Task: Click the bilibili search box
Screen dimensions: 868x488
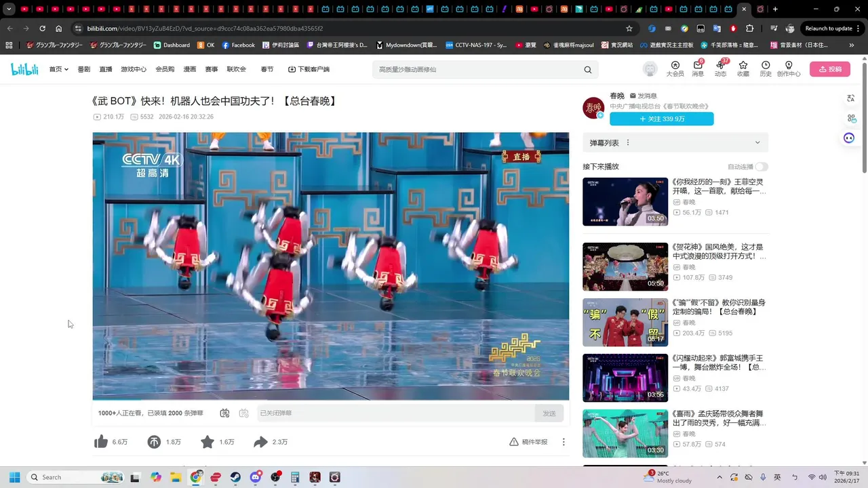Action: [477, 69]
